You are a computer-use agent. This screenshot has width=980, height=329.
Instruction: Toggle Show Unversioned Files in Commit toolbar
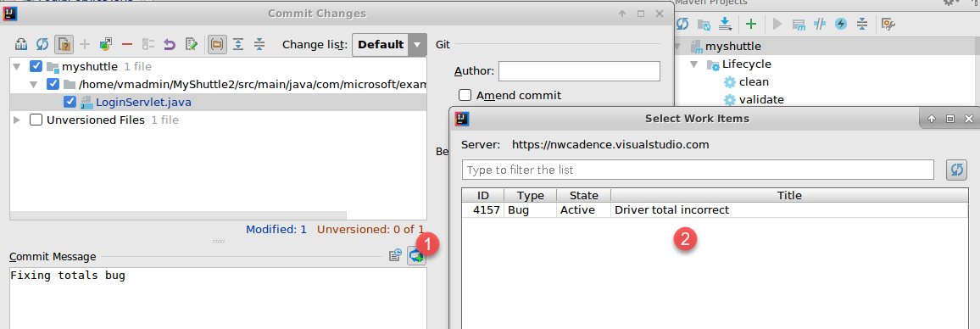[64, 44]
